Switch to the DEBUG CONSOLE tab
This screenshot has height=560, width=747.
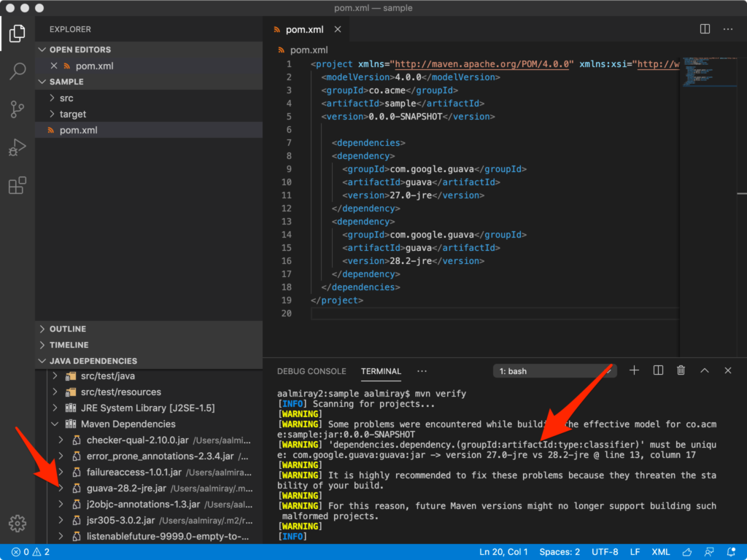[x=311, y=371]
